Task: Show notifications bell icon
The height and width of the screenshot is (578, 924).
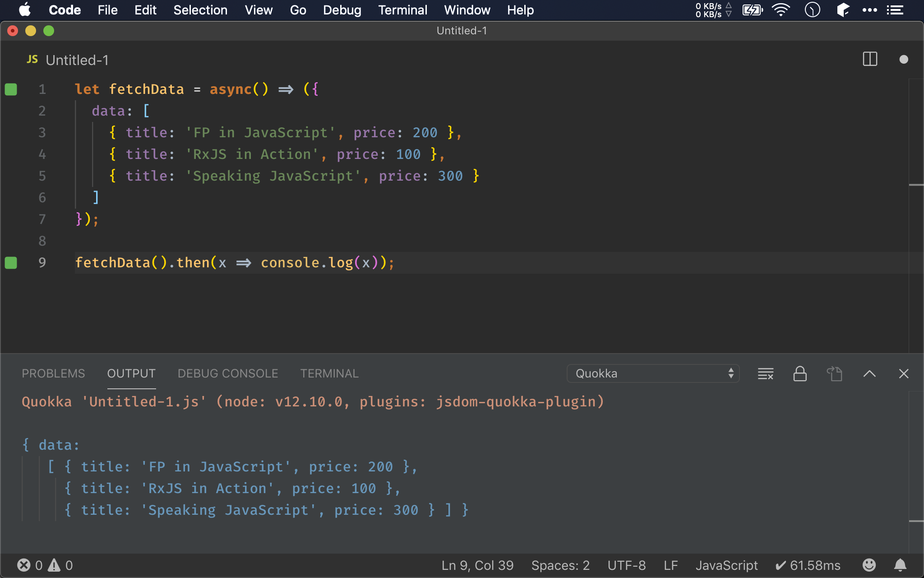Action: pos(900,565)
